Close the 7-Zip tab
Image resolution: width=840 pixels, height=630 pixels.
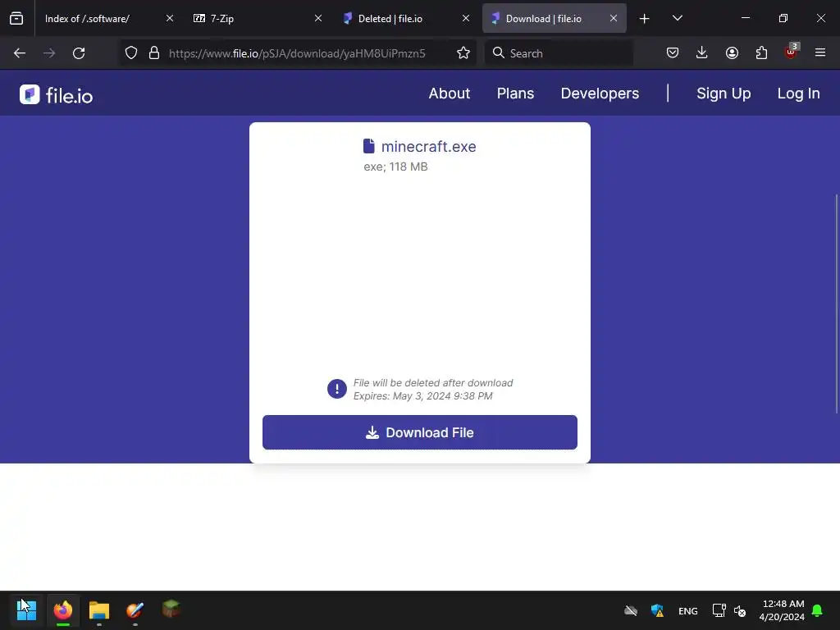pos(318,18)
